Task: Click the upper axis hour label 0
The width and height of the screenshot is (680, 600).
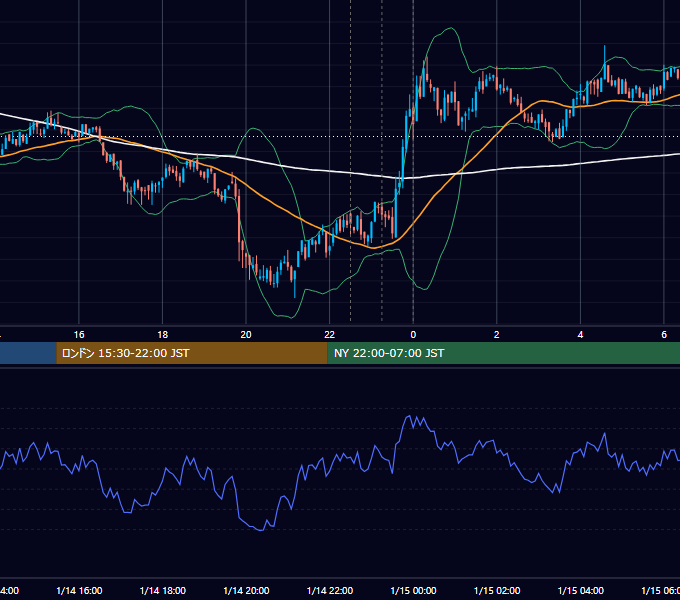Action: click(413, 335)
